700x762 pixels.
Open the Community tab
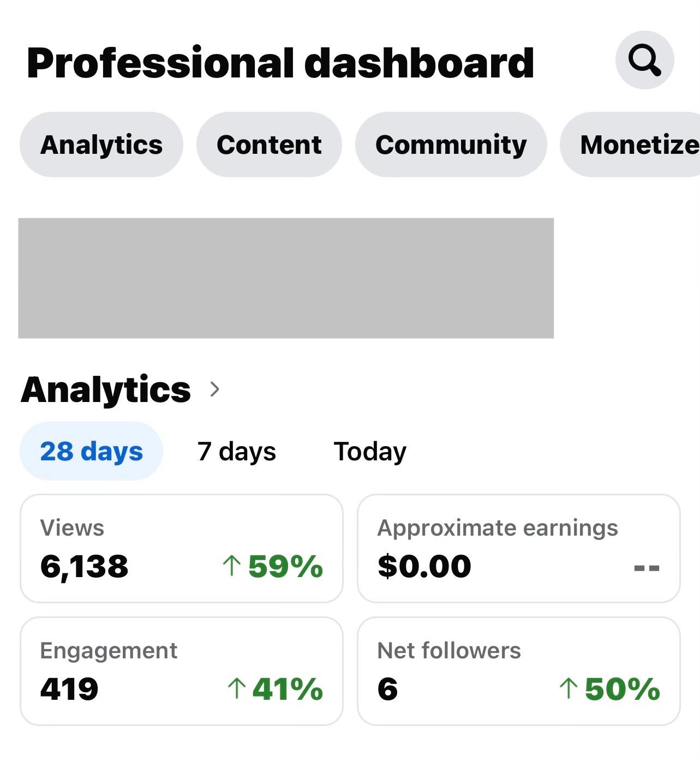tap(451, 145)
